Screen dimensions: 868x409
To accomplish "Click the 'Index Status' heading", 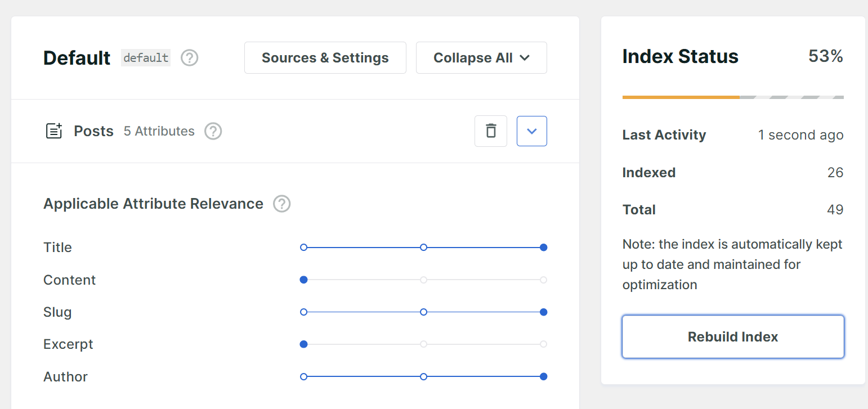I will pos(681,56).
